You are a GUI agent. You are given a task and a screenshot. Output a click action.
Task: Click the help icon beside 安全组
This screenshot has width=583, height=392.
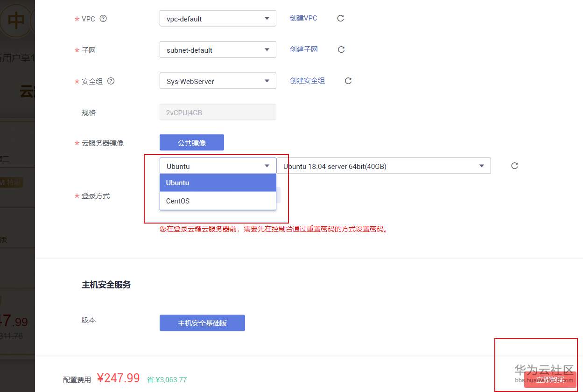coord(111,81)
